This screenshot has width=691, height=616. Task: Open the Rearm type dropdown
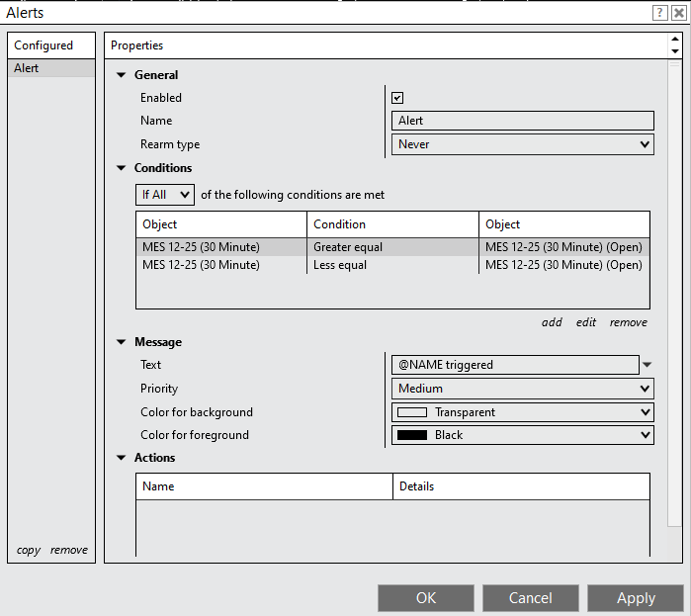522,144
